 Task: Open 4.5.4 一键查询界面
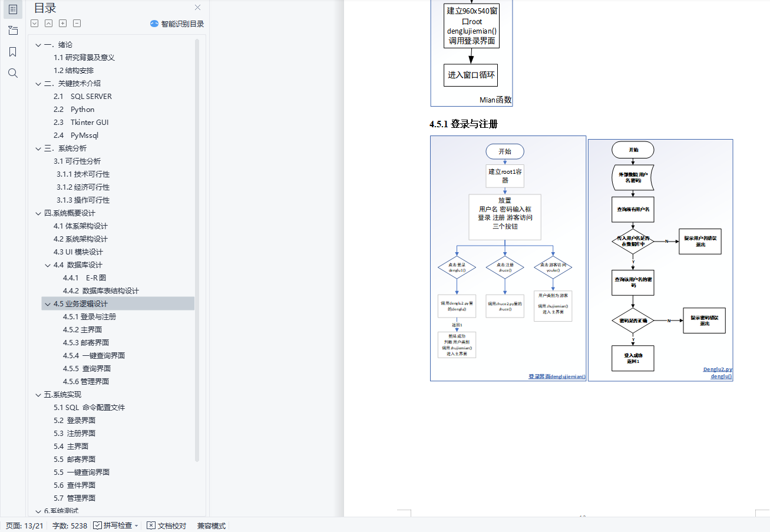pos(94,356)
